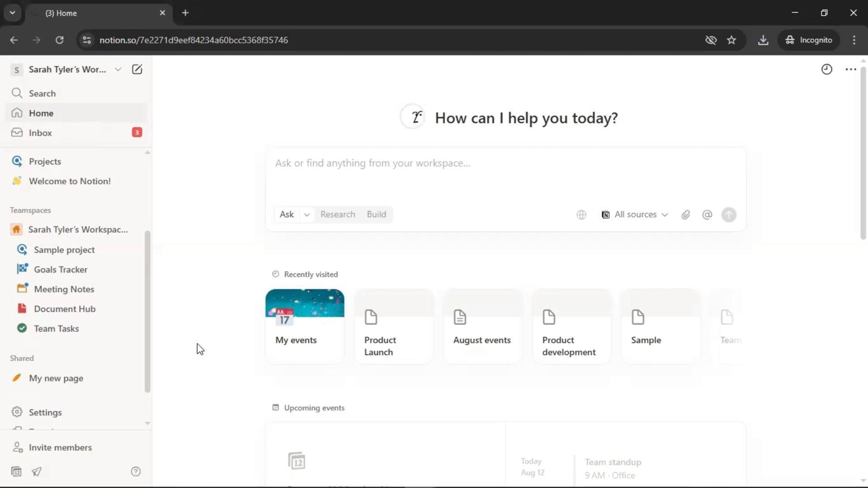Open help question mark icon

click(x=136, y=472)
